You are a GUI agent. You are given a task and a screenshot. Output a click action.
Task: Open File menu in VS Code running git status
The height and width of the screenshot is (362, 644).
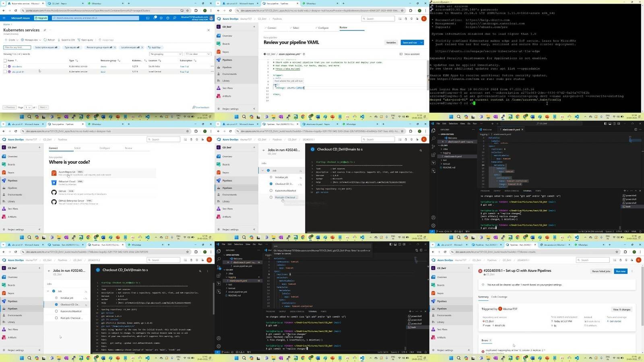[438, 124]
